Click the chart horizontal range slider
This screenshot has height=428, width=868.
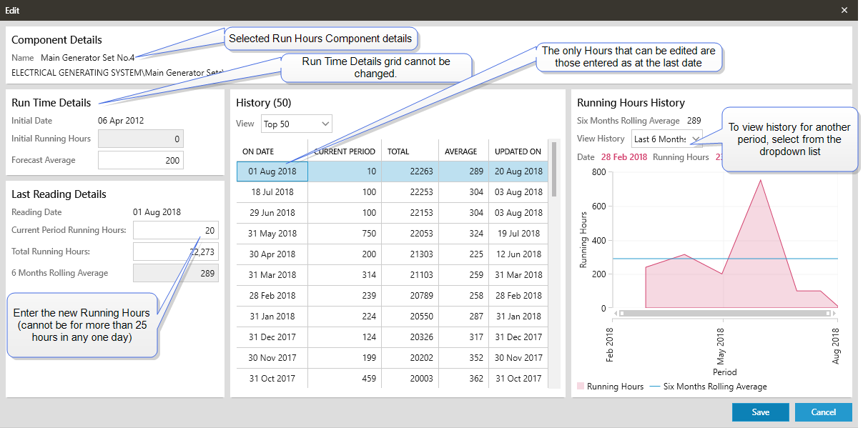coord(725,313)
